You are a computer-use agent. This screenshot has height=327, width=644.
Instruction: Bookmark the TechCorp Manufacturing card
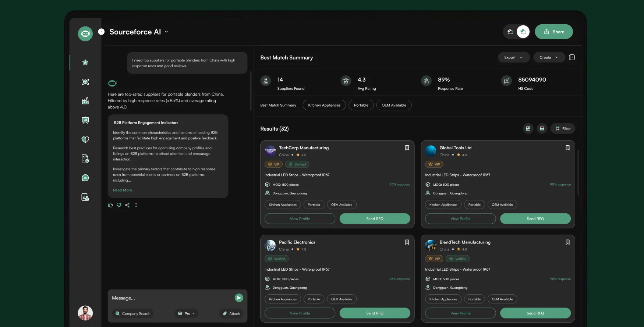point(407,148)
